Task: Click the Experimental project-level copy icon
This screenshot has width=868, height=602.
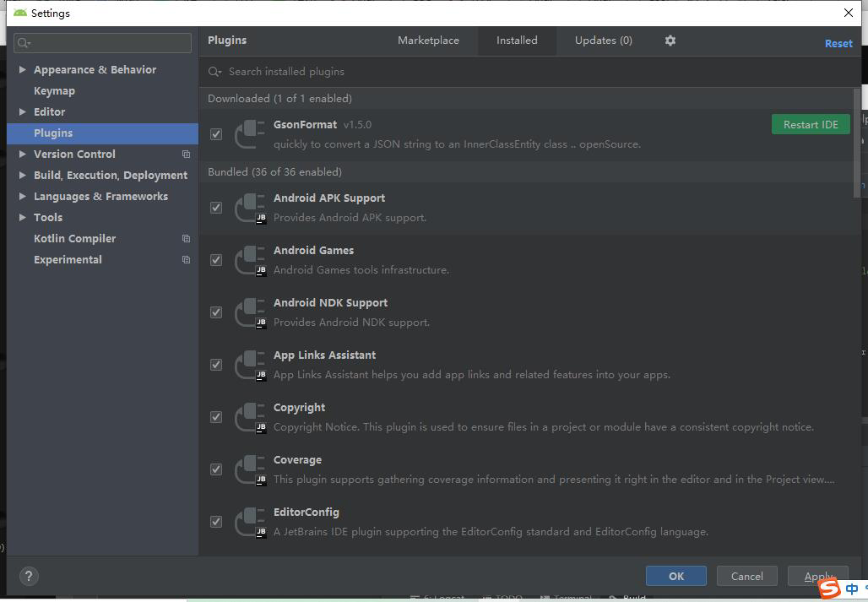Action: (x=186, y=259)
